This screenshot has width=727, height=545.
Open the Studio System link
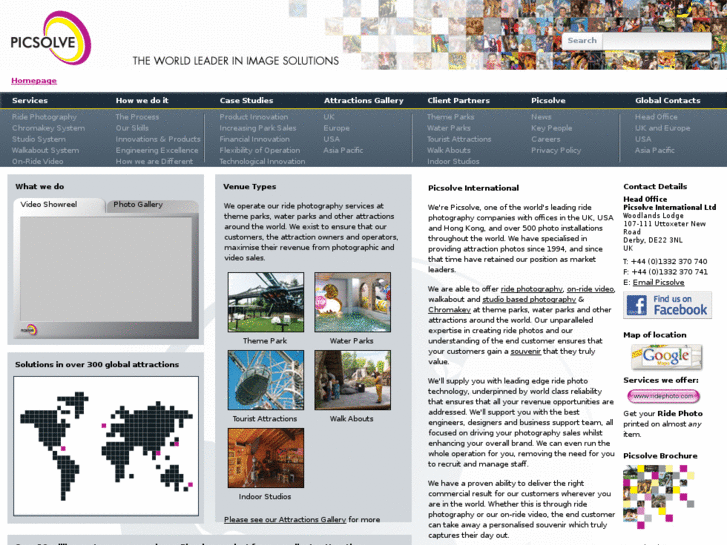(x=38, y=139)
